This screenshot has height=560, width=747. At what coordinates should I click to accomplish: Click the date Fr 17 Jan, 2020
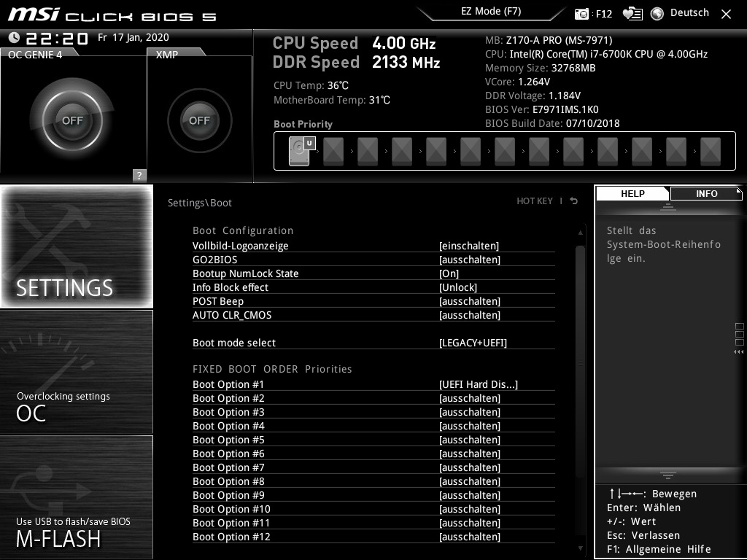(x=133, y=37)
